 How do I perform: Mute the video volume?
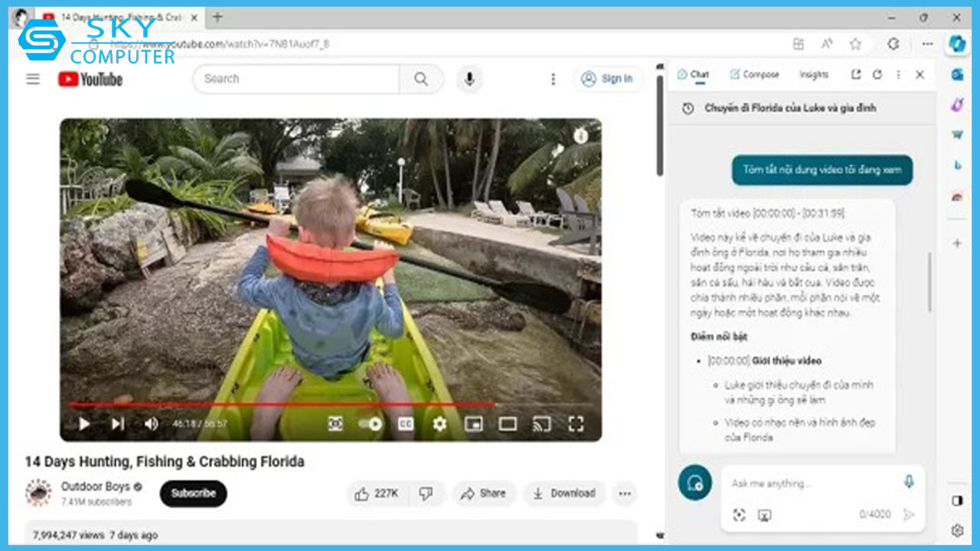pos(151,423)
